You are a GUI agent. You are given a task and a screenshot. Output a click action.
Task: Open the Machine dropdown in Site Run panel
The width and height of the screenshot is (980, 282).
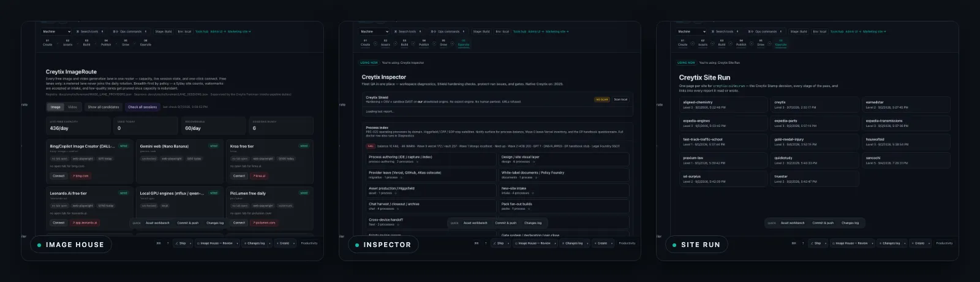click(692, 31)
